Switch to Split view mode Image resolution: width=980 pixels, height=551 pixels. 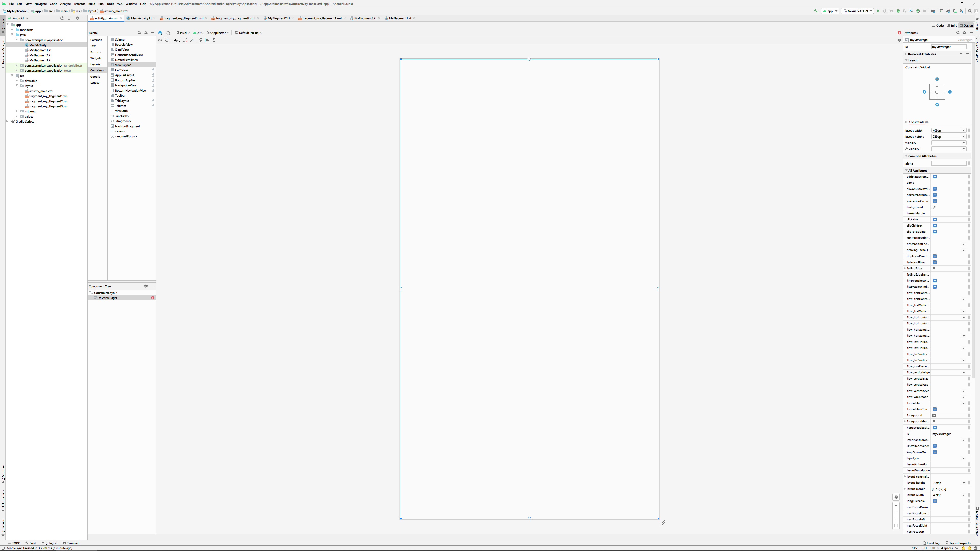click(951, 26)
